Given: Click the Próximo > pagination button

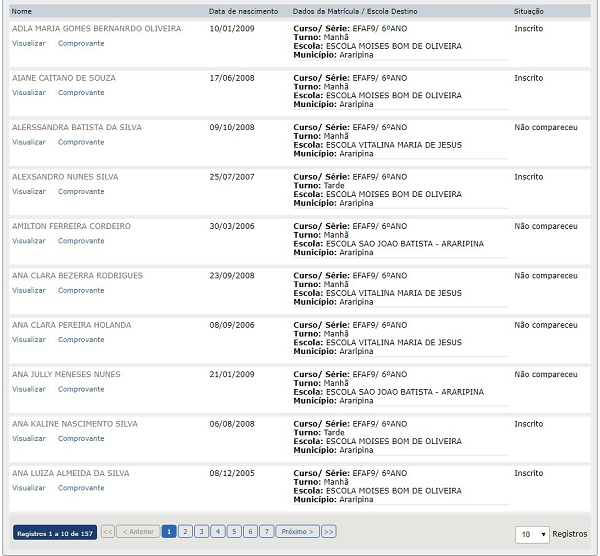Looking at the screenshot, I should point(297,532).
